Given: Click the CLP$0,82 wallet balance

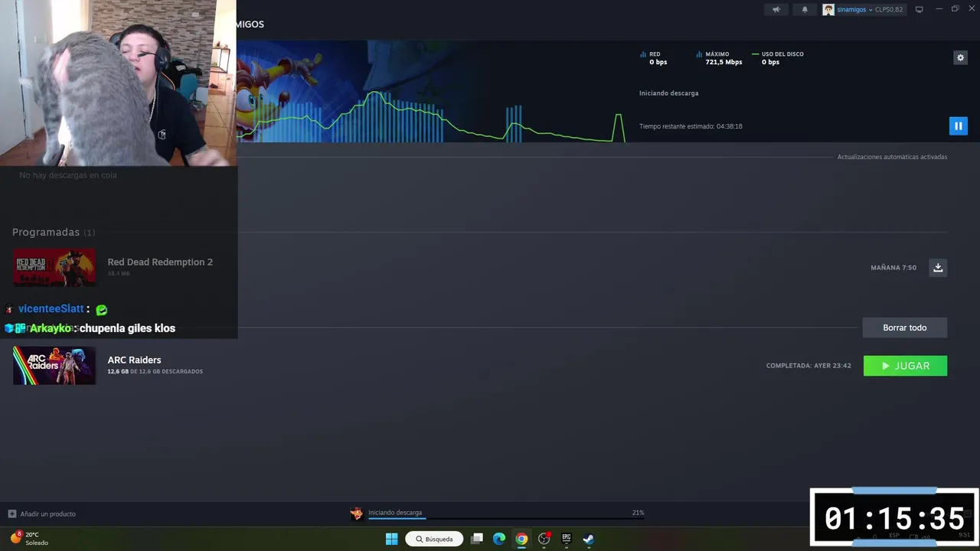Looking at the screenshot, I should 889,9.
